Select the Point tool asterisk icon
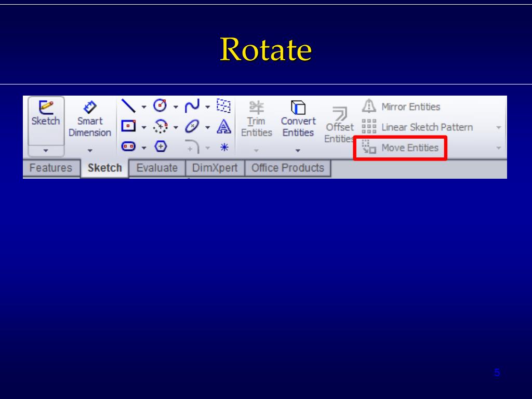 (x=224, y=147)
